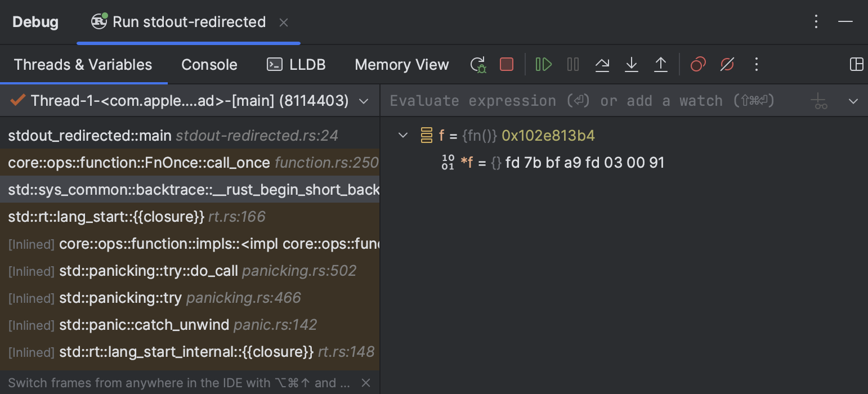
Task: Open the LLDB console tab
Action: (296, 64)
